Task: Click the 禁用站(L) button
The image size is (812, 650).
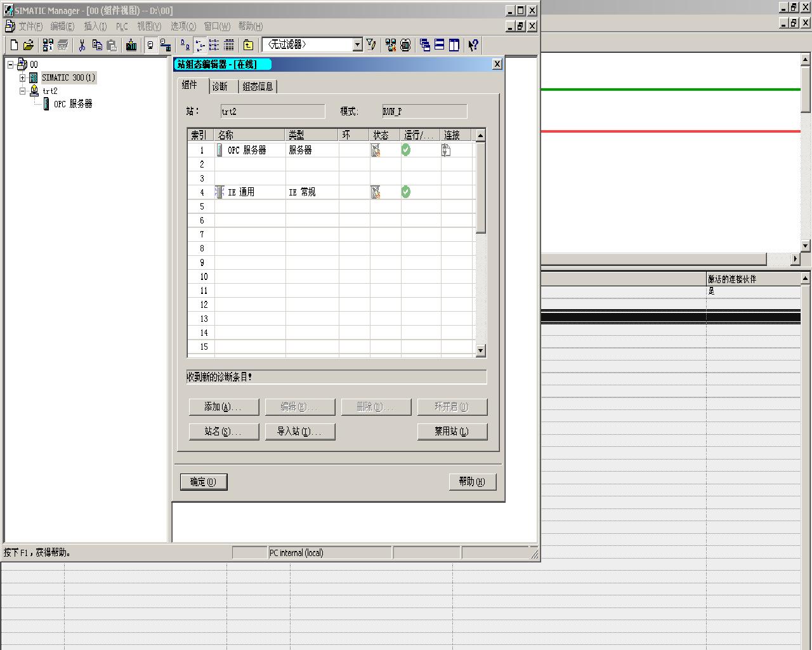Action: 452,432
